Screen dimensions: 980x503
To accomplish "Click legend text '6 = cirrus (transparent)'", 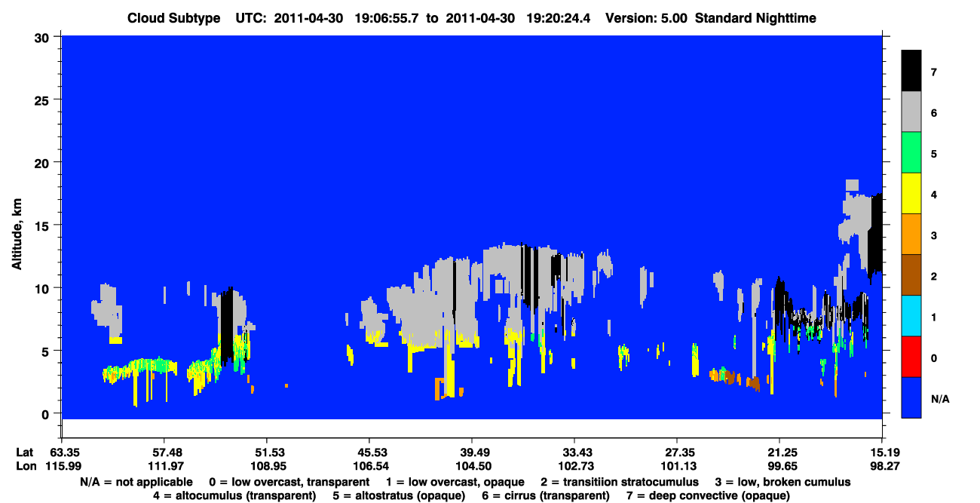I will coord(546,495).
